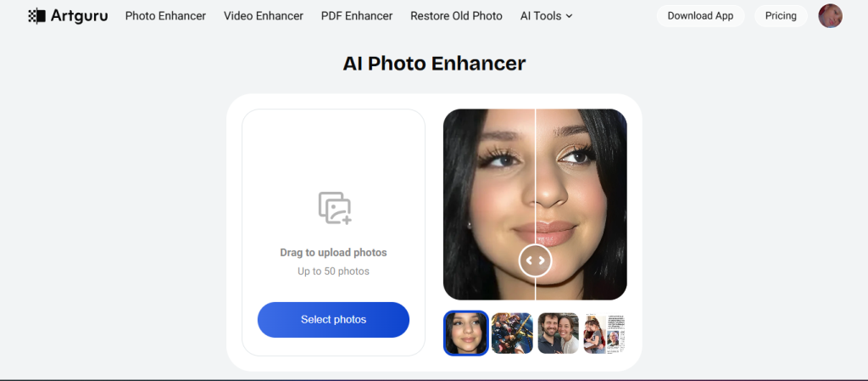Go to Photo Enhancer page

pos(165,16)
